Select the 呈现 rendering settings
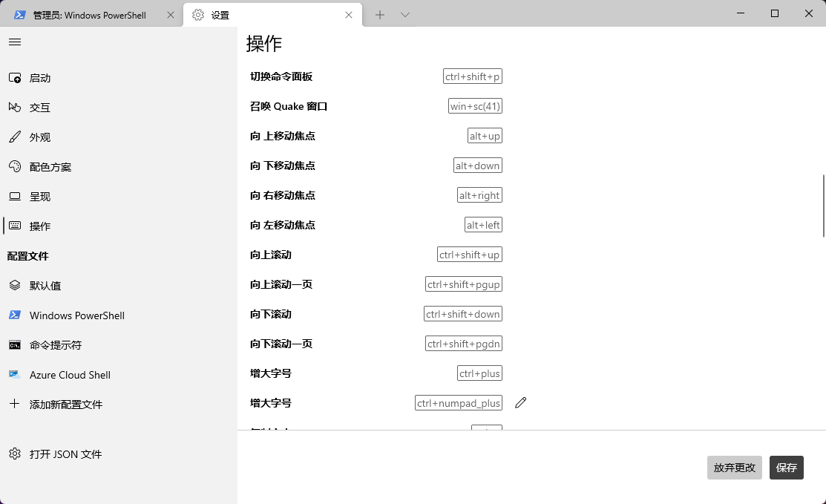Image resolution: width=826 pixels, height=504 pixels. tap(40, 196)
